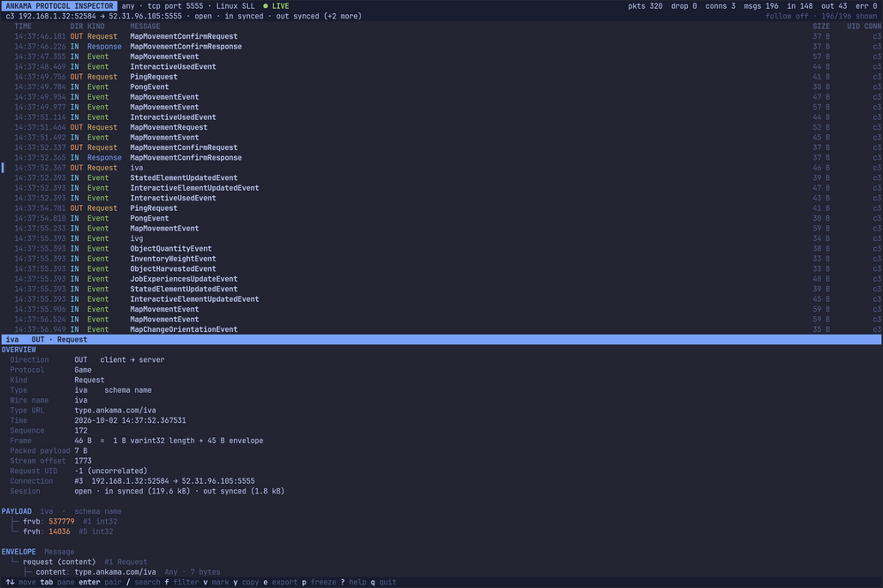Image resolution: width=883 pixels, height=588 pixels.
Task: Select the PongEvent row at 14:37:54.810
Action: (441, 219)
